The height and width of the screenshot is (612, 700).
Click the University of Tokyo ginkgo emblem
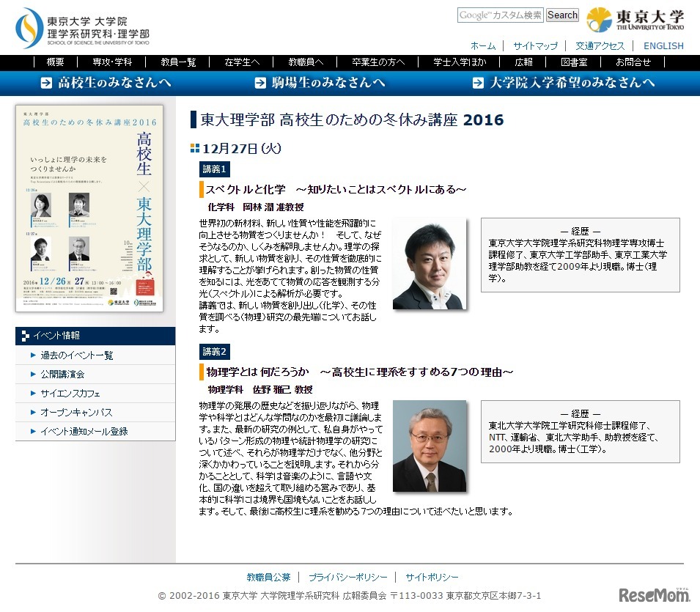click(599, 21)
